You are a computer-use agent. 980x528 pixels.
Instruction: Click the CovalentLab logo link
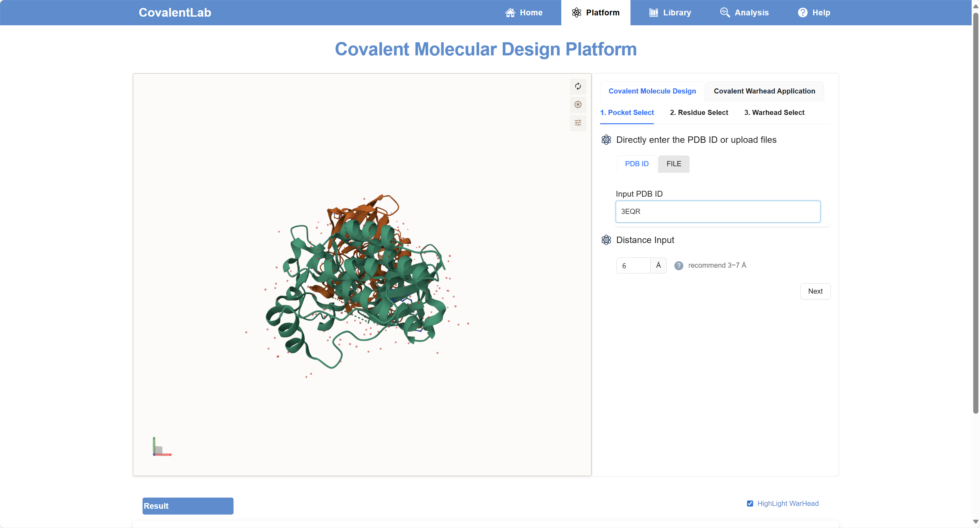coord(175,12)
